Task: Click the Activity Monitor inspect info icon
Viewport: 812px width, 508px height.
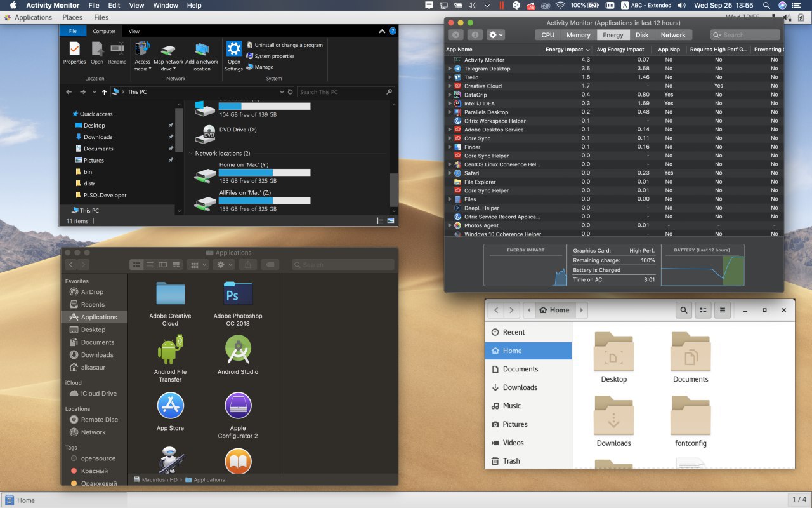Action: 475,35
